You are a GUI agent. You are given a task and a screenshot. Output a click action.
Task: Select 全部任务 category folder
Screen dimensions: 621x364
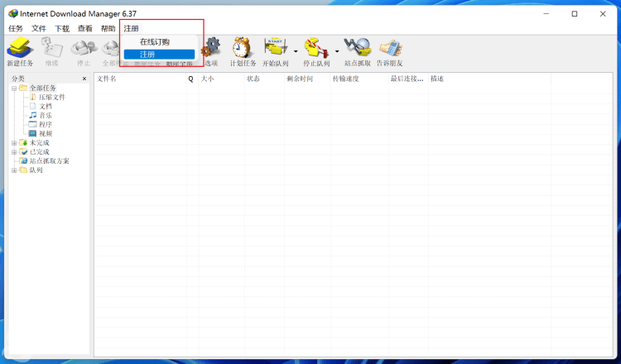point(43,89)
